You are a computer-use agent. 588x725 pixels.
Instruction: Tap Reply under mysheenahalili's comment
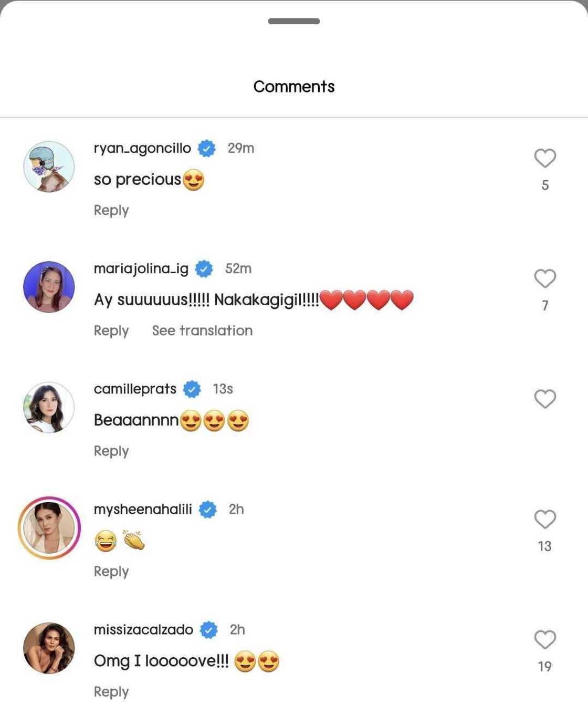point(111,571)
